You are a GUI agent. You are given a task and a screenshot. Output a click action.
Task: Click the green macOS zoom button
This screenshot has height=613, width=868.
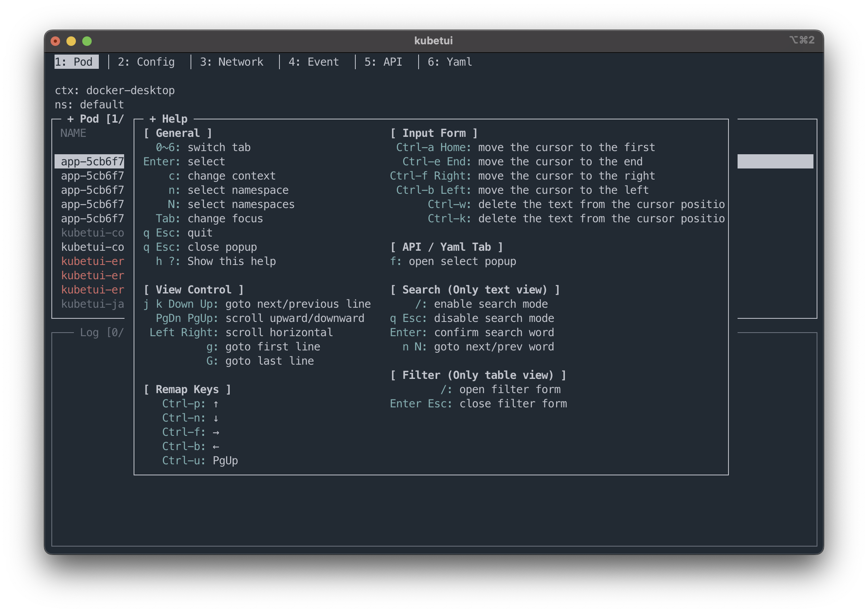click(87, 41)
